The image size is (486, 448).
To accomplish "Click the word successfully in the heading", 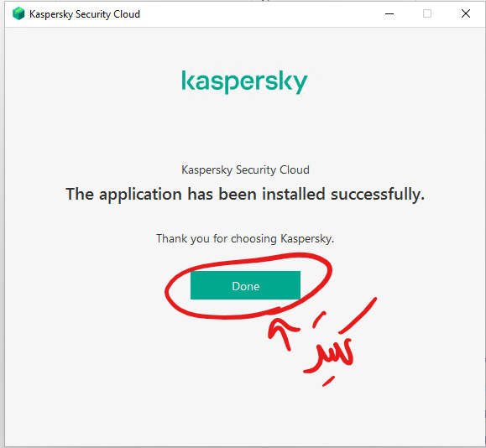I will (x=378, y=195).
